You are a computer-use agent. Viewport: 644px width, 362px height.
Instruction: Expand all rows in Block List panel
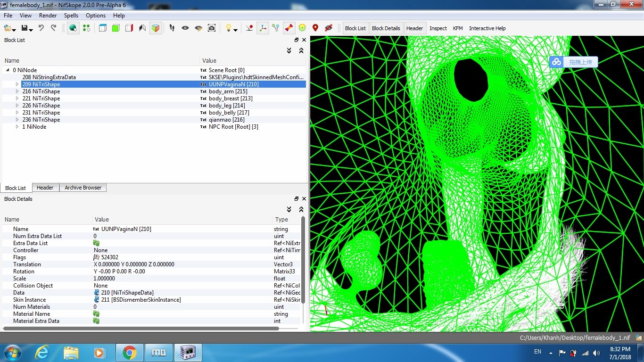pyautogui.click(x=289, y=50)
